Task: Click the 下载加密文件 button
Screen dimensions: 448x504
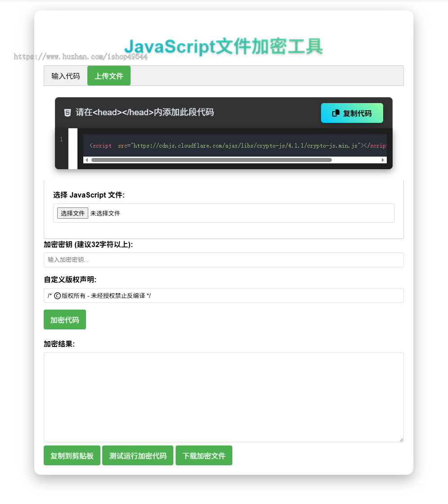Action: tap(204, 455)
